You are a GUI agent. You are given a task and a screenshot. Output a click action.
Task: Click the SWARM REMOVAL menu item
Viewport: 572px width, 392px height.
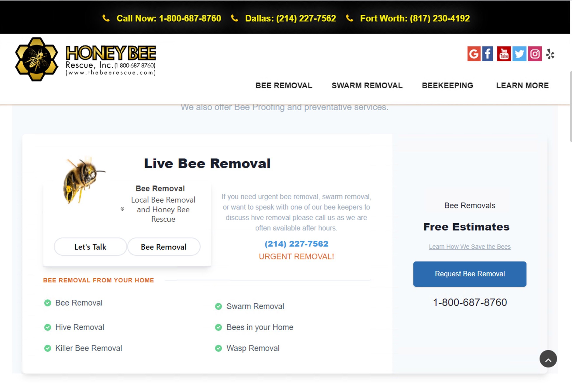pyautogui.click(x=367, y=85)
